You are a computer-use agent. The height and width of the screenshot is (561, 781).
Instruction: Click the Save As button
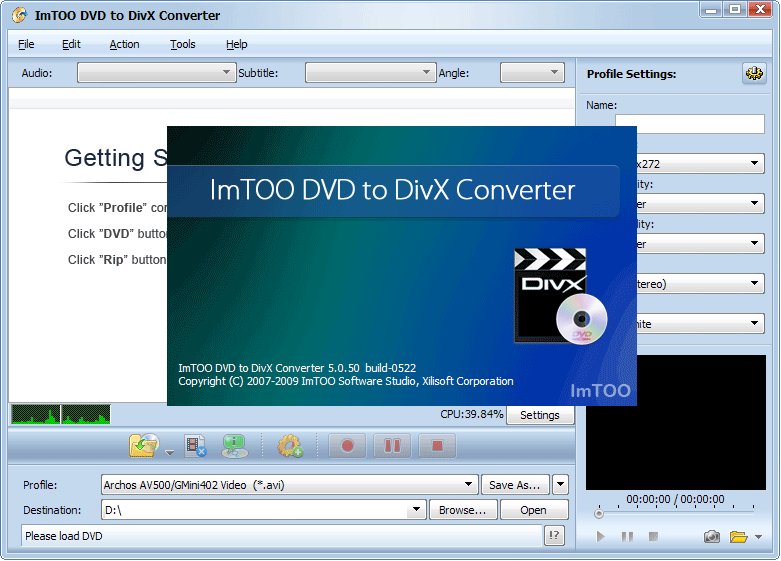click(x=515, y=485)
